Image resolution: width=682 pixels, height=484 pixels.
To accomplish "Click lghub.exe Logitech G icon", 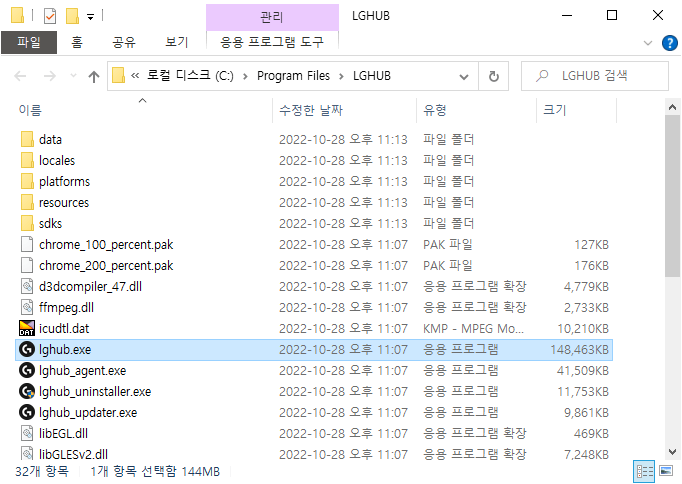I will coord(27,349).
